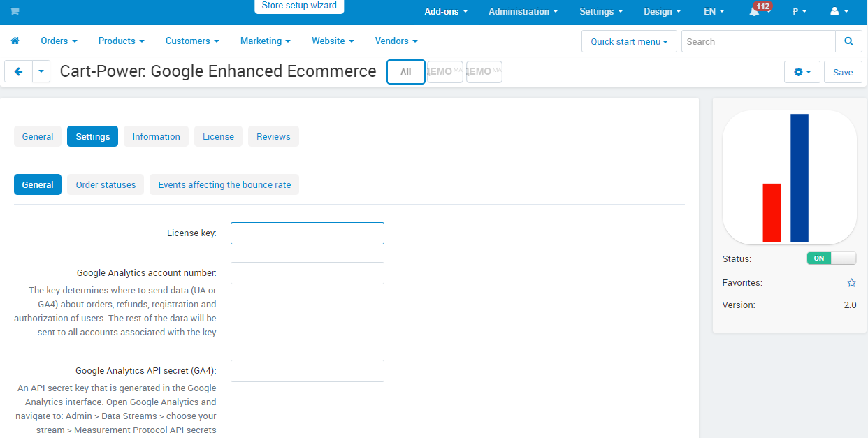Click the Google Analytics API secret (GA4) label
This screenshot has height=438, width=868.
coord(146,370)
